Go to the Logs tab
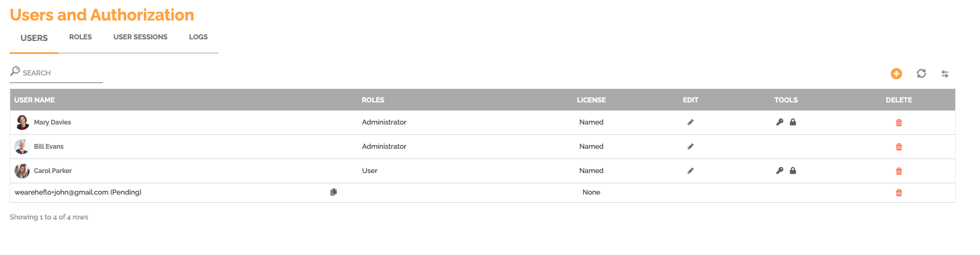Viewport: 980px width, 255px height. (x=198, y=37)
